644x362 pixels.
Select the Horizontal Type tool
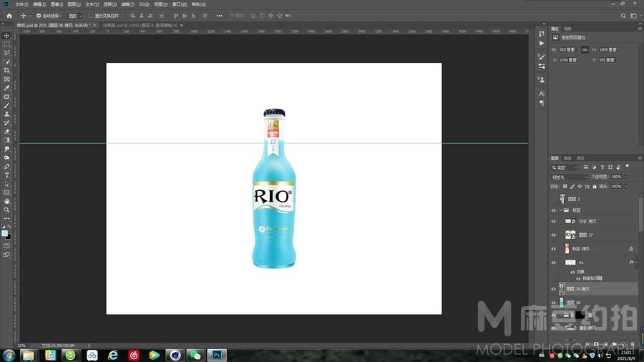6,175
